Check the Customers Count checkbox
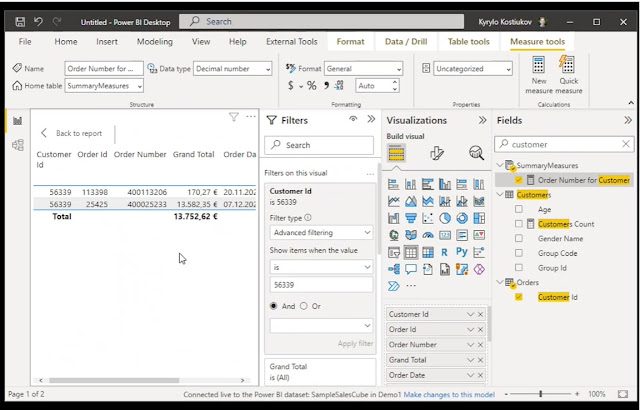 click(x=519, y=224)
